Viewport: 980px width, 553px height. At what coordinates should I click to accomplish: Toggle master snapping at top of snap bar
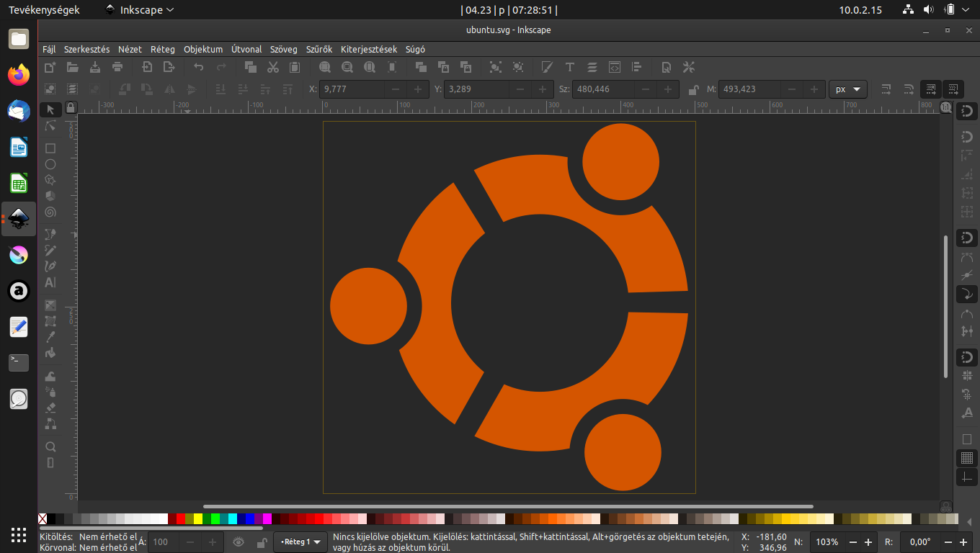tap(966, 111)
